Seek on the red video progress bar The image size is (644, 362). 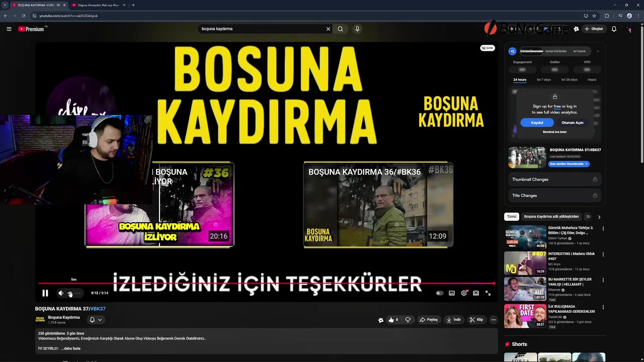coord(266,284)
